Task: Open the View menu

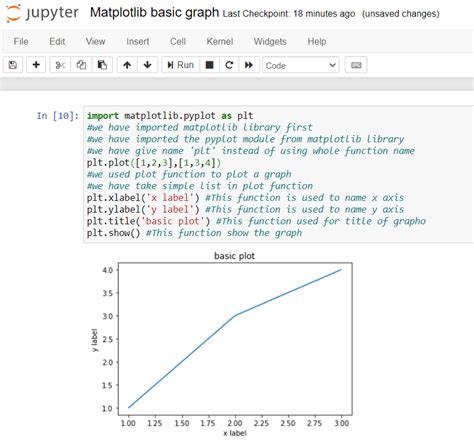Action: [95, 42]
